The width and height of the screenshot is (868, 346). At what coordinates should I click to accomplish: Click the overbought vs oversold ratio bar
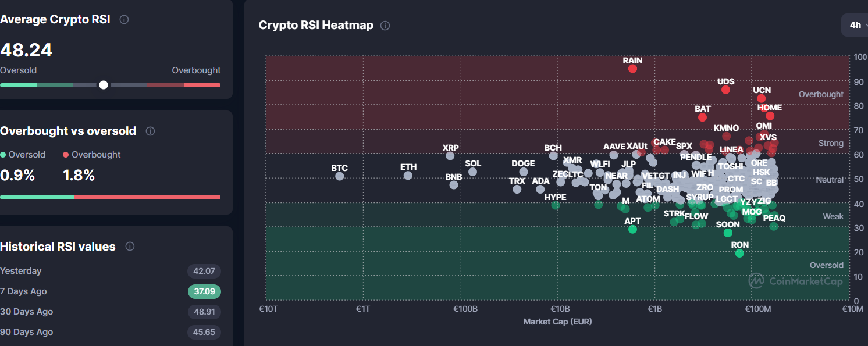coord(111,197)
